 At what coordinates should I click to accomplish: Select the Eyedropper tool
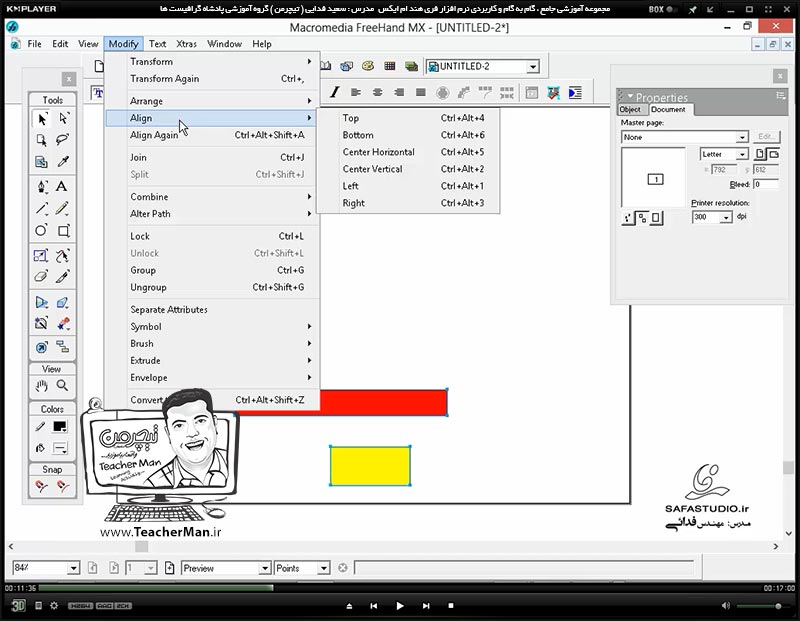point(63,162)
